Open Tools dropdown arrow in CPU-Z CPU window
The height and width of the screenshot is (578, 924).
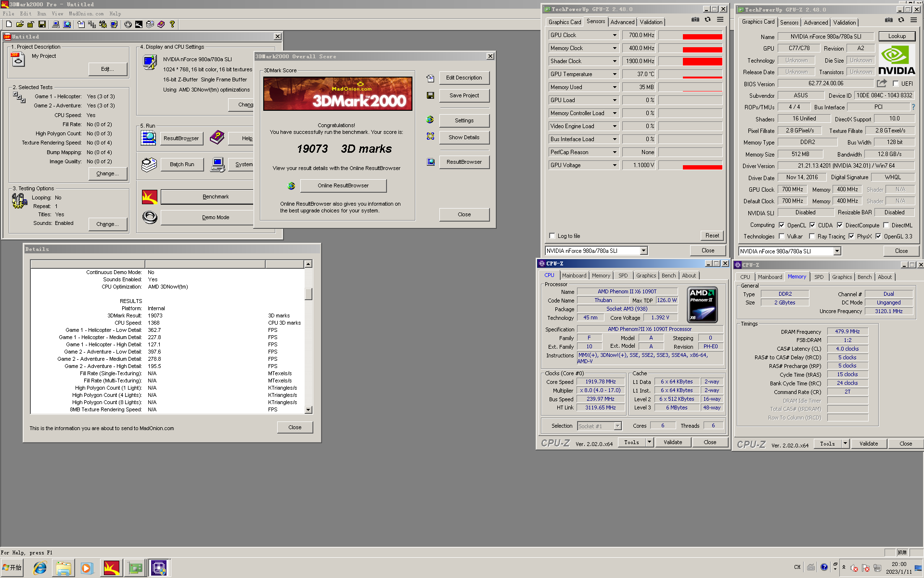[649, 442]
